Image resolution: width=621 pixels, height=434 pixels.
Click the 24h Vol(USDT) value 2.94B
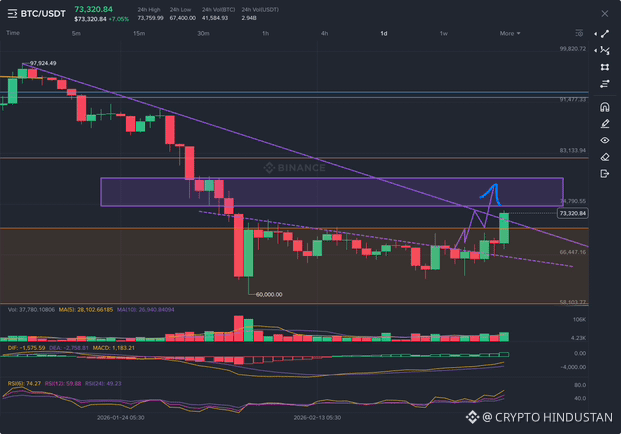(x=249, y=18)
